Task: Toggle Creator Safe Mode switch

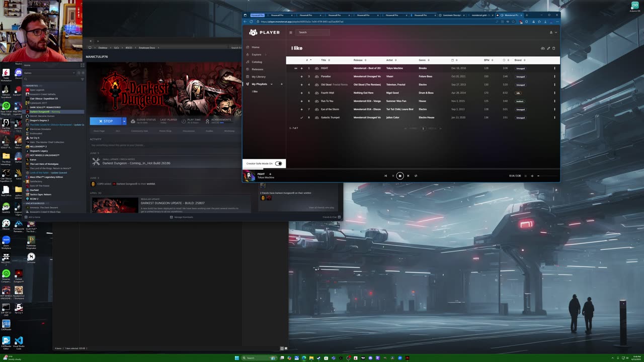Action: tap(278, 163)
